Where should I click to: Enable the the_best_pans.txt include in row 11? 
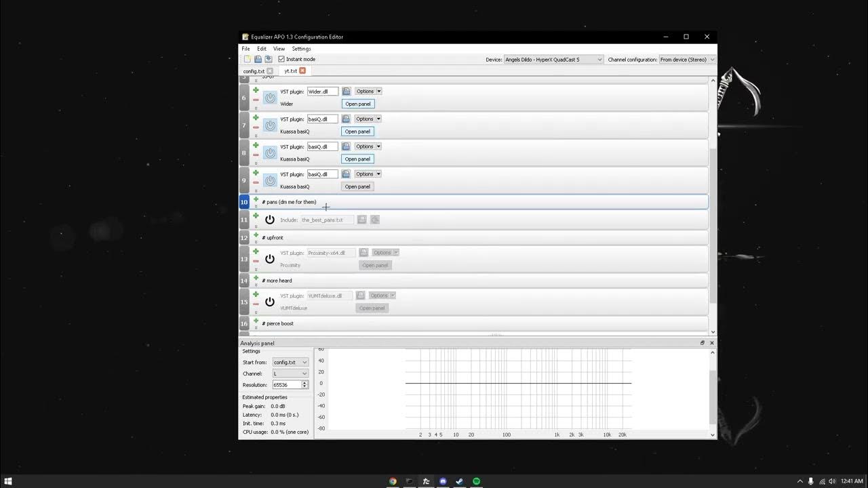[x=270, y=220]
